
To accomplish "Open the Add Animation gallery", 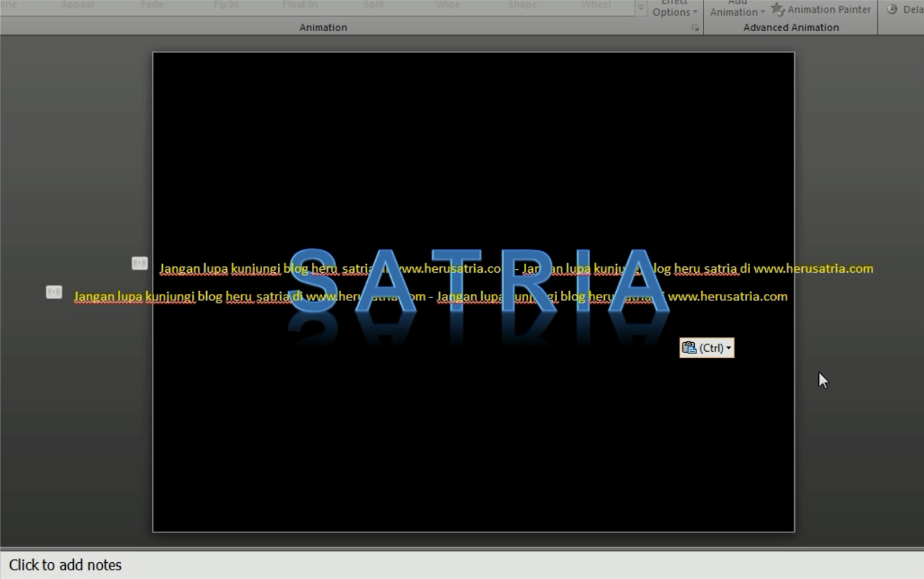I will pyautogui.click(x=736, y=8).
